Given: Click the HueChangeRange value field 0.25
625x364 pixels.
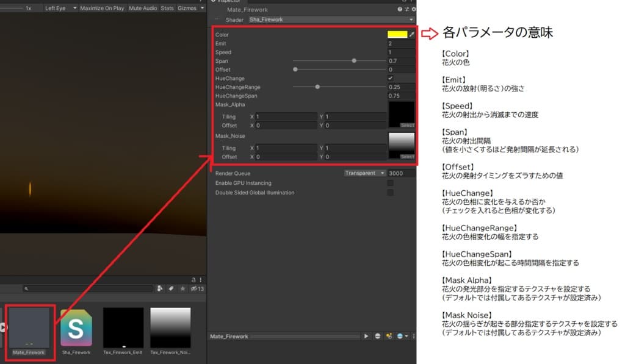Looking at the screenshot, I should click(401, 87).
